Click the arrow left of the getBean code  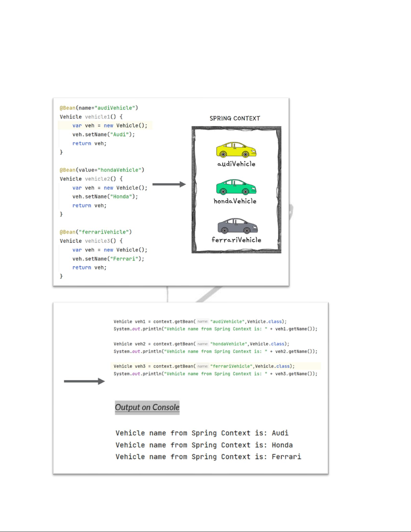pyautogui.click(x=84, y=381)
